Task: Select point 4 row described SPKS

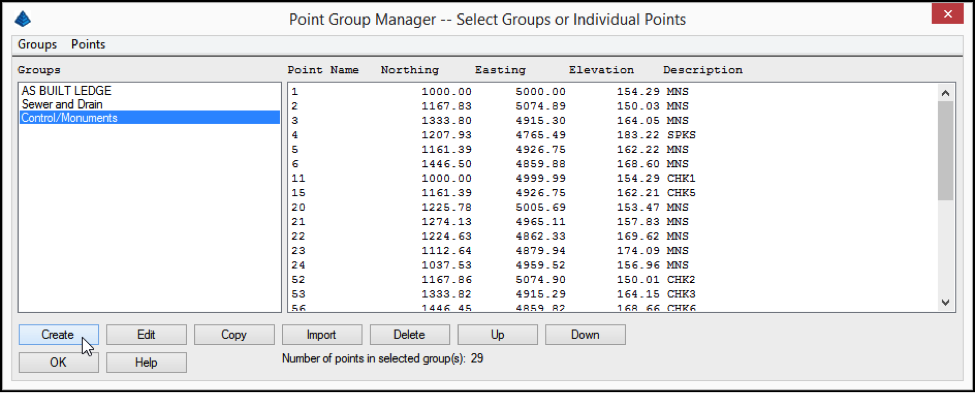Action: click(x=612, y=135)
